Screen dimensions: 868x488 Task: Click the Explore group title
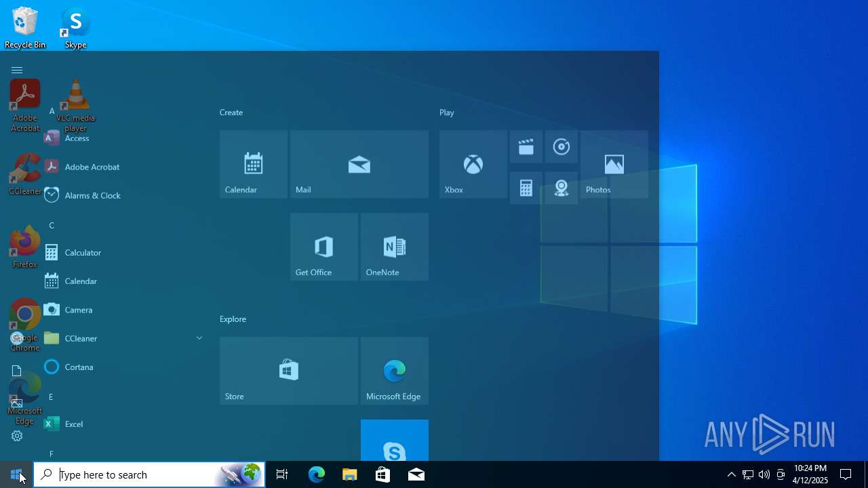click(233, 319)
